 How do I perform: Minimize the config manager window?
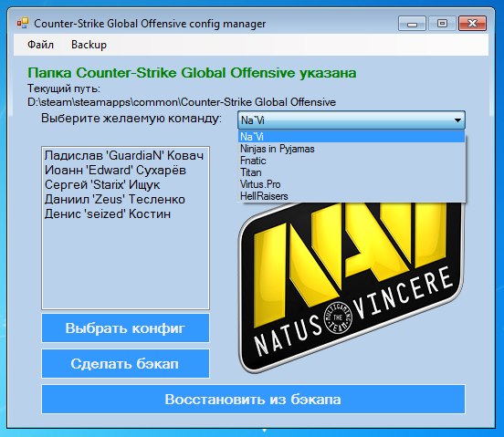412,24
